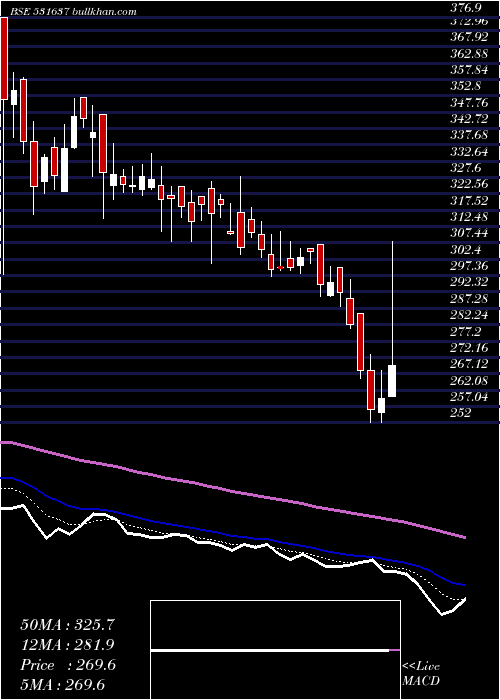Click the Live MACD histogram box
This screenshot has height=700, width=500.
[275, 650]
